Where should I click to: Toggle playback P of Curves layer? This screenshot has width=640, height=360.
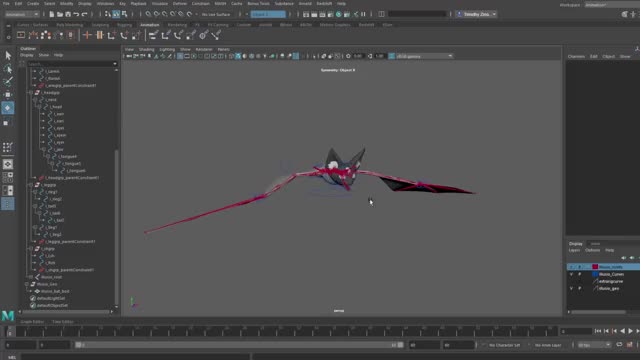click(580, 274)
